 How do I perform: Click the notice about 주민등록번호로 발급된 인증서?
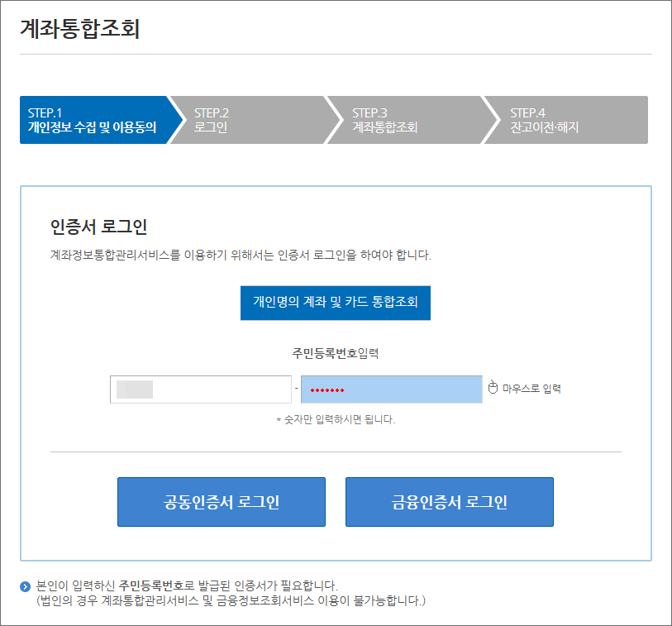pyautogui.click(x=187, y=585)
